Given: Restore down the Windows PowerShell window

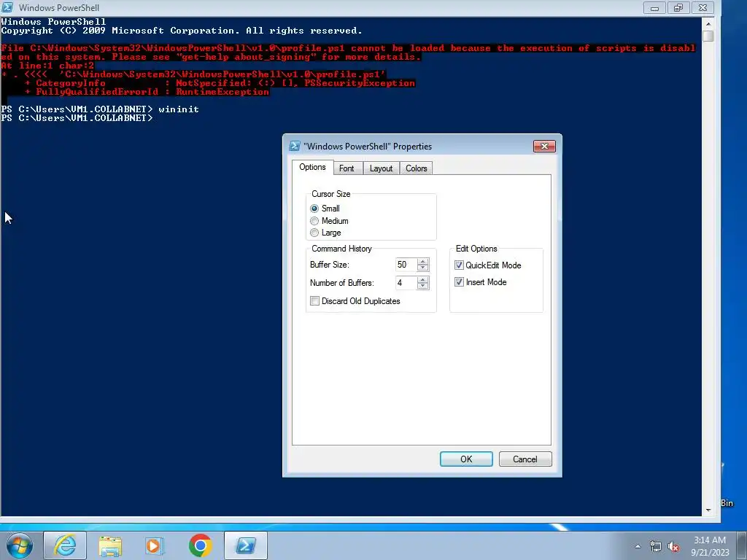Looking at the screenshot, I should click(678, 7).
